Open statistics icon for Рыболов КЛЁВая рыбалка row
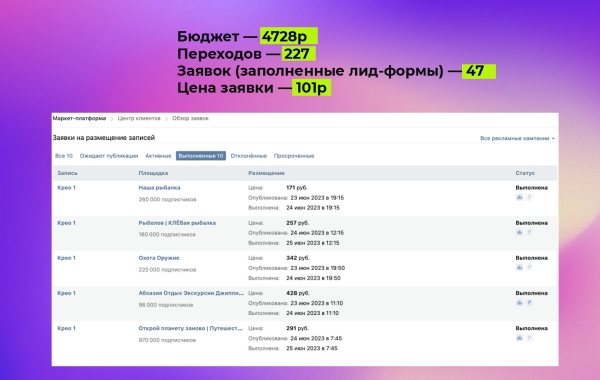Image resolution: width=600 pixels, height=380 pixels. 519,232
